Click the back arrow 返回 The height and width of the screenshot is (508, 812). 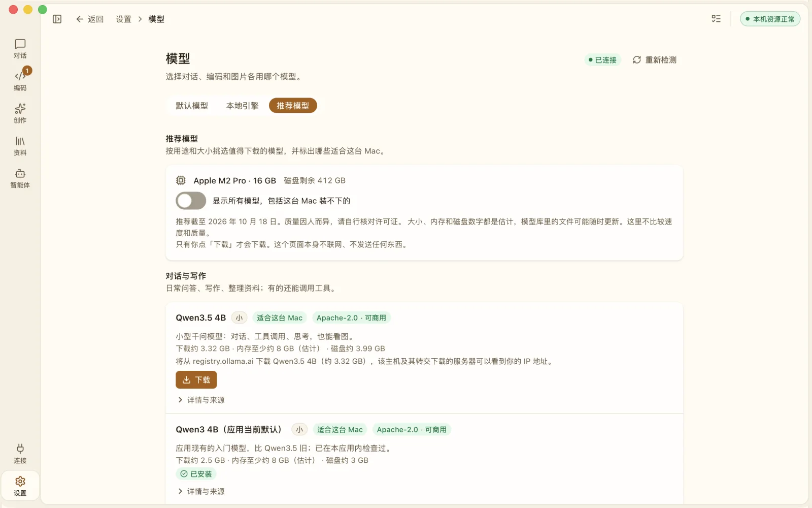pos(89,19)
